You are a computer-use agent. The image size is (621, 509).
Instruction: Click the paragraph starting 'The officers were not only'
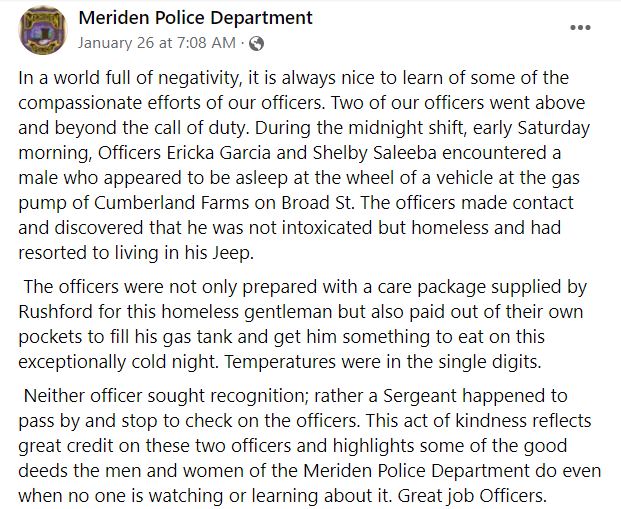point(302,324)
